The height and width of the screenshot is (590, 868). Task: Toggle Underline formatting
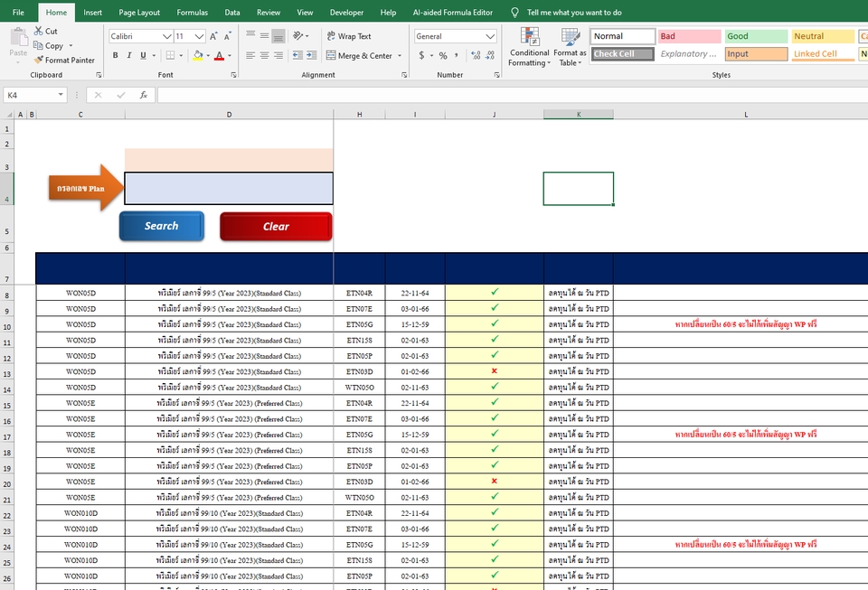click(141, 55)
